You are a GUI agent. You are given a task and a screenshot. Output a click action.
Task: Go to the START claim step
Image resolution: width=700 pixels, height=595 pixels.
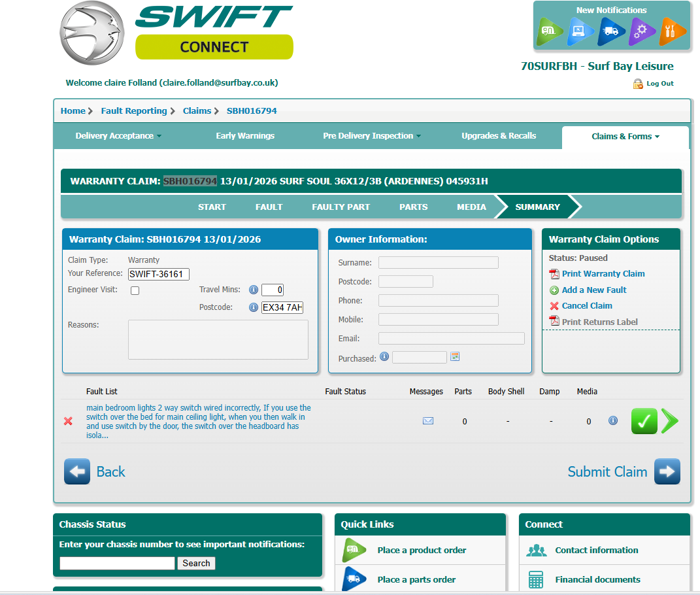212,207
